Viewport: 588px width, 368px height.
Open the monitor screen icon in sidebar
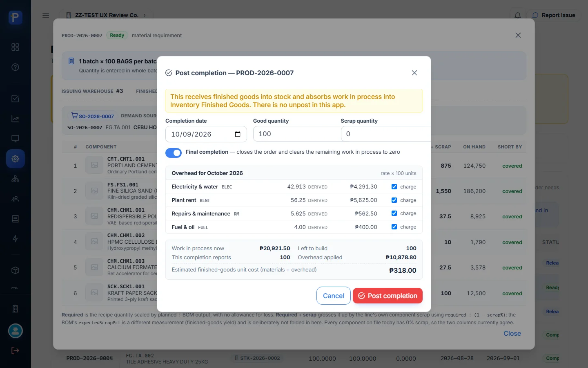(x=15, y=139)
